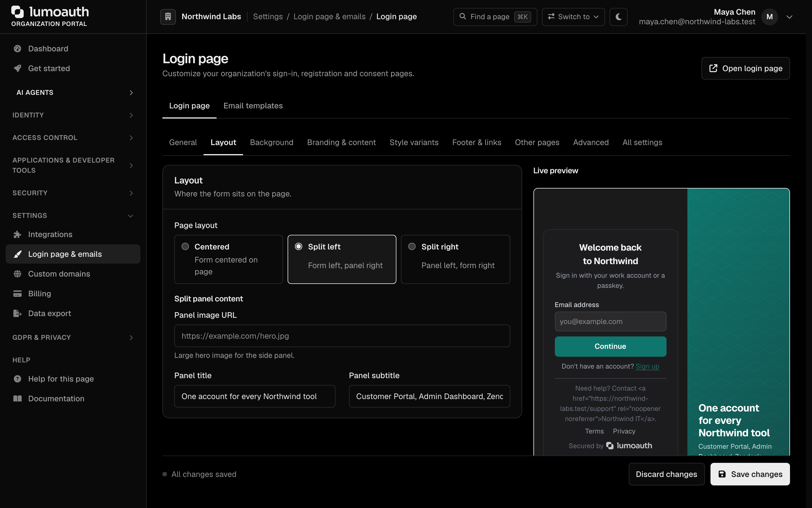Click the Billing credit card icon
812x508 pixels.
pos(17,294)
